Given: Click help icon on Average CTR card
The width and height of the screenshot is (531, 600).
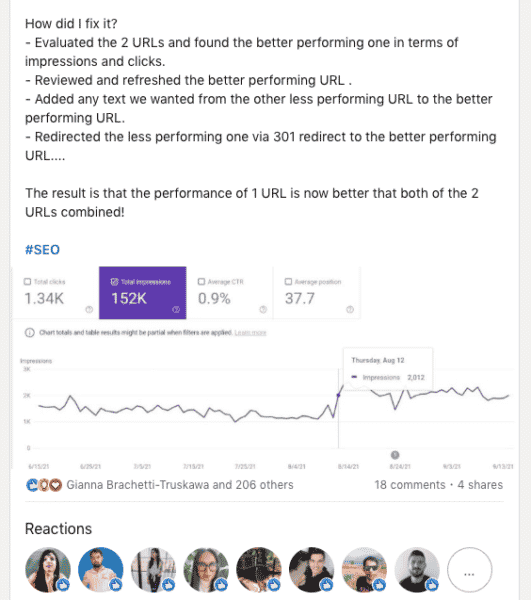Looking at the screenshot, I should pyautogui.click(x=263, y=309).
